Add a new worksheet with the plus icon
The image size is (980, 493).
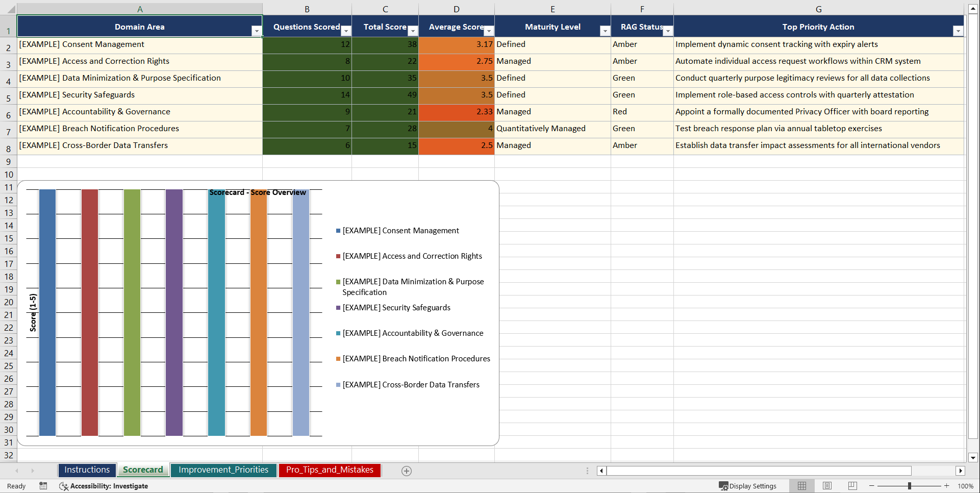[407, 471]
